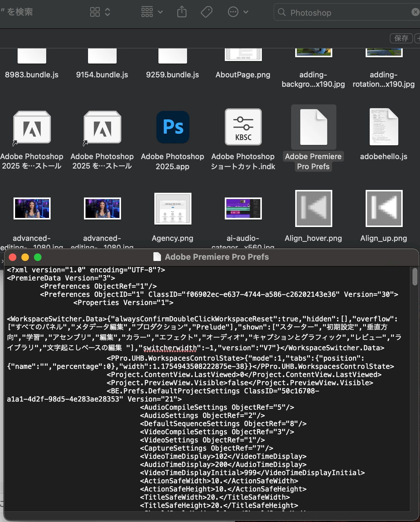Click the CaptureSettings ObjectRef line
Screen dimensions: 420x522
tap(207, 448)
